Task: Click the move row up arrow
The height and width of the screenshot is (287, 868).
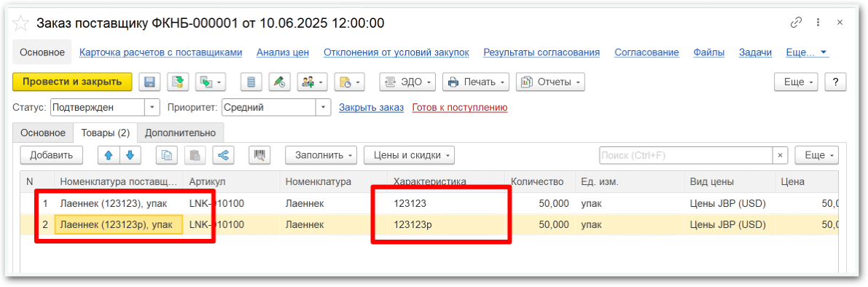Action: [x=109, y=155]
